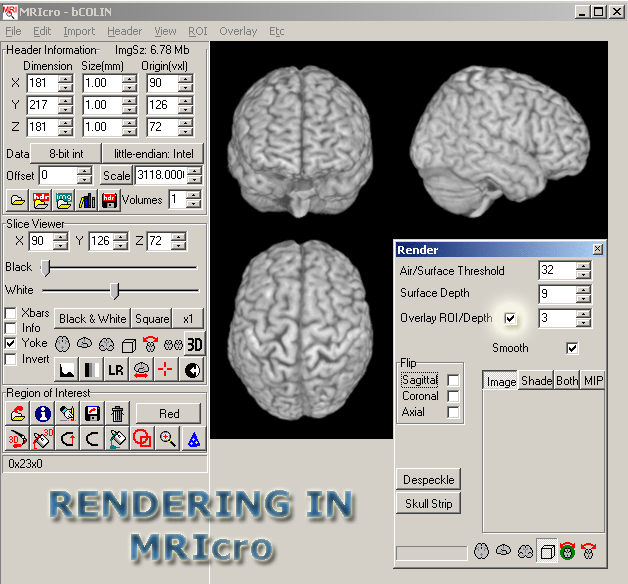Click the trash icon to delete ROI
Screen dimensions: 628x584
point(117,413)
